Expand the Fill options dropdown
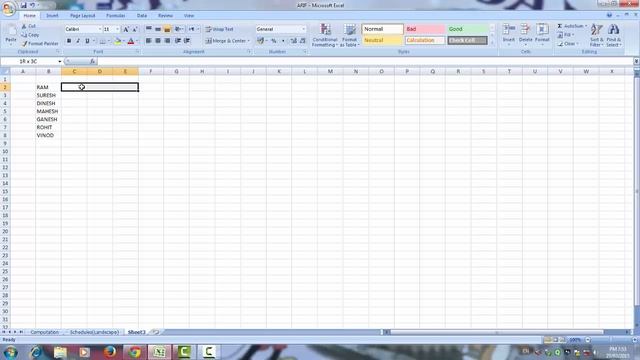The width and height of the screenshot is (640, 360). pos(573,35)
